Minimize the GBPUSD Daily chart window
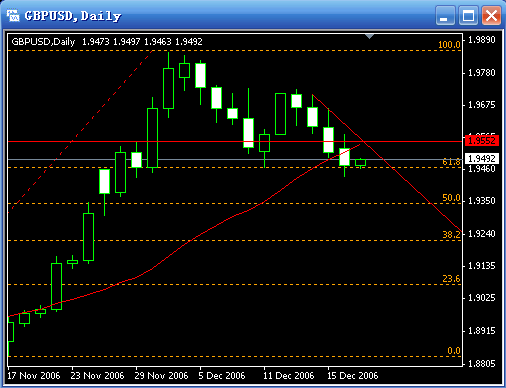The image size is (506, 388). click(x=445, y=15)
